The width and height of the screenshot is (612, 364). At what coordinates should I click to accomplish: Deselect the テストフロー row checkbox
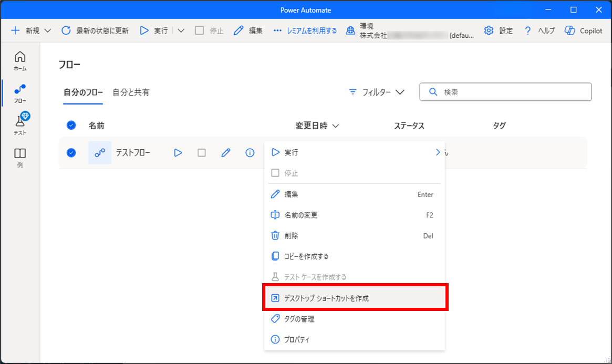tap(71, 153)
